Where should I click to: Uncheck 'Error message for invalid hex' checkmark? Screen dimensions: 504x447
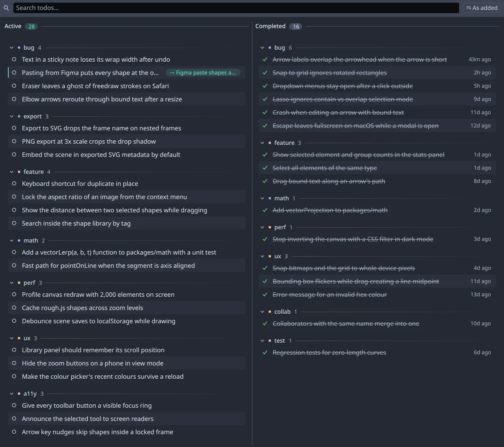tap(265, 294)
